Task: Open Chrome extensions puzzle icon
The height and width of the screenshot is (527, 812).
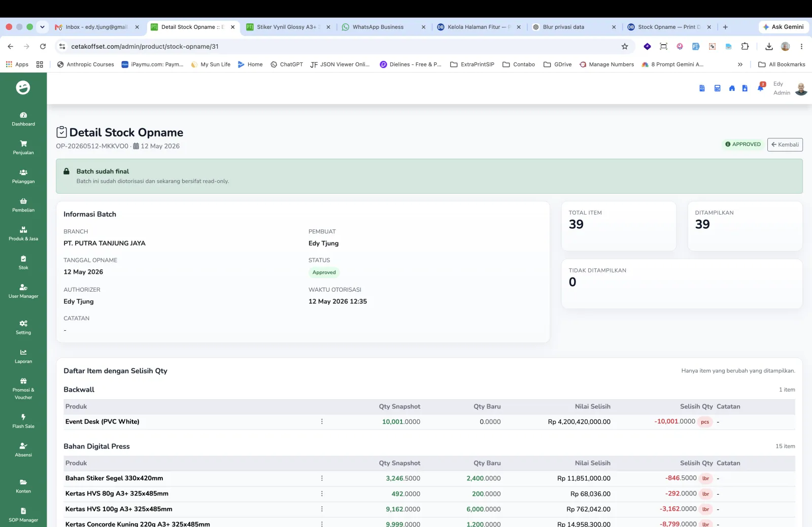Action: click(x=745, y=46)
